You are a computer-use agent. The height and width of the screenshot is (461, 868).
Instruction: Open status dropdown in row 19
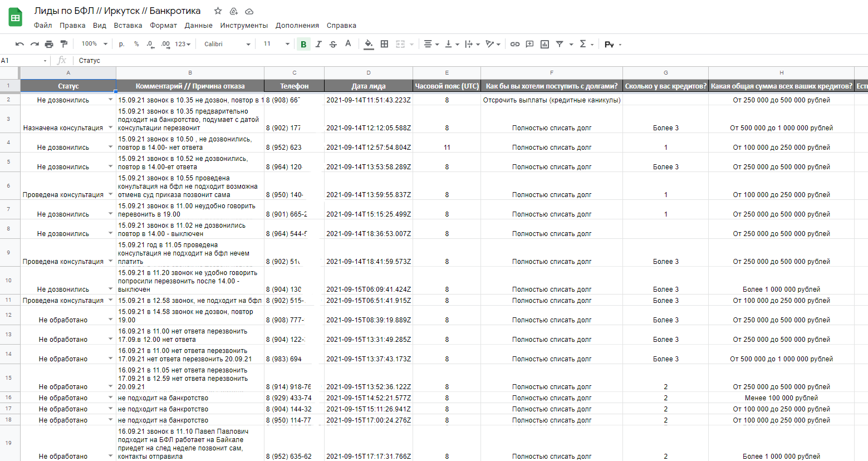(110, 456)
